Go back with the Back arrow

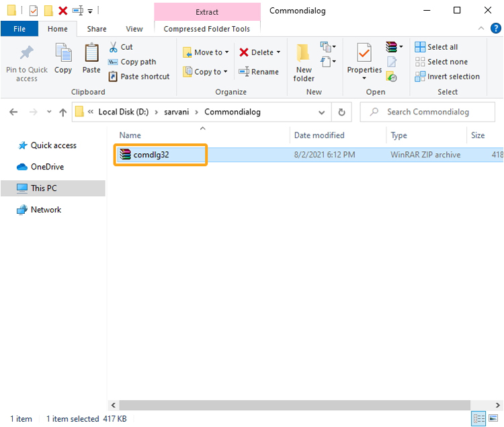click(x=13, y=112)
